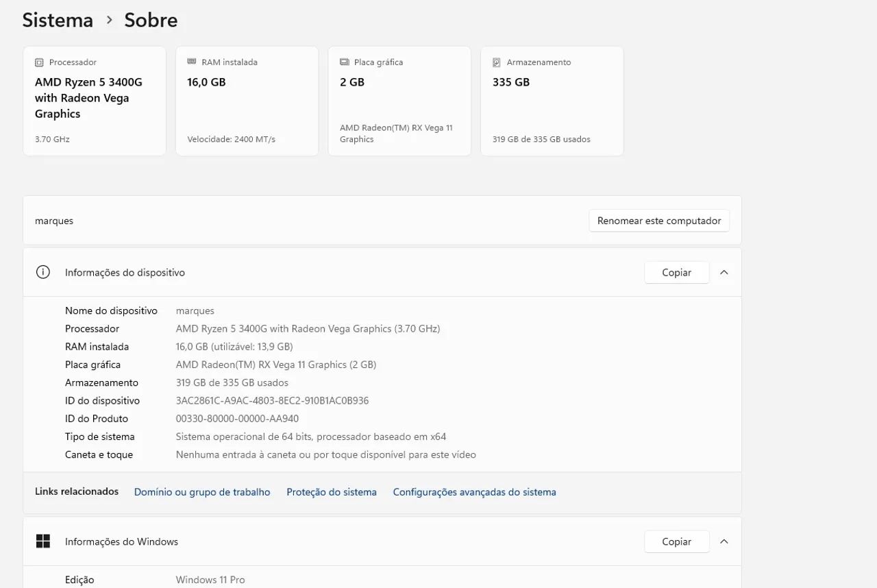Go back to Sistema in the breadcrumb
877x588 pixels.
click(58, 20)
